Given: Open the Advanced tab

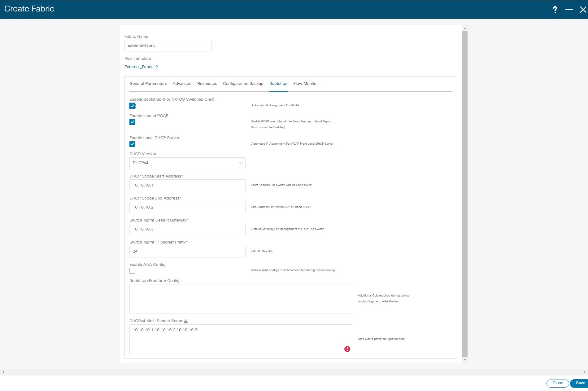Looking at the screenshot, I should [182, 83].
